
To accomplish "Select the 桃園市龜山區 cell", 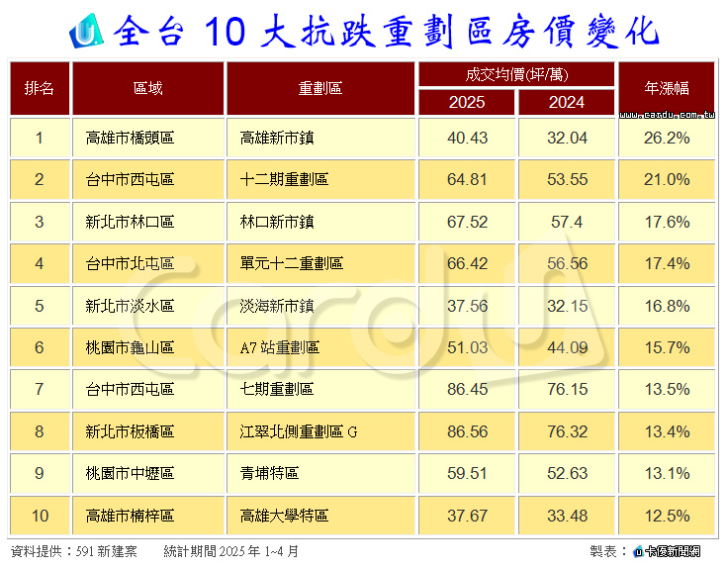I will click(x=148, y=347).
